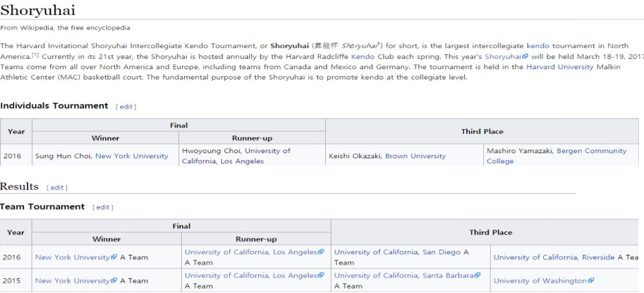The height and width of the screenshot is (293, 644).
Task: Click the Individuals Tournament heading
Action: click(x=54, y=106)
